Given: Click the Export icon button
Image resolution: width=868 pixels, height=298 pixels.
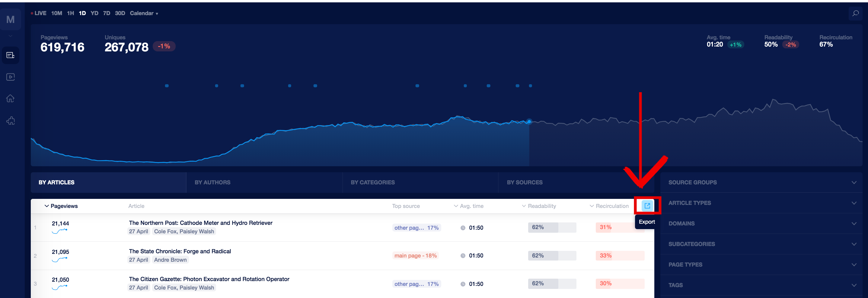Looking at the screenshot, I should 647,206.
